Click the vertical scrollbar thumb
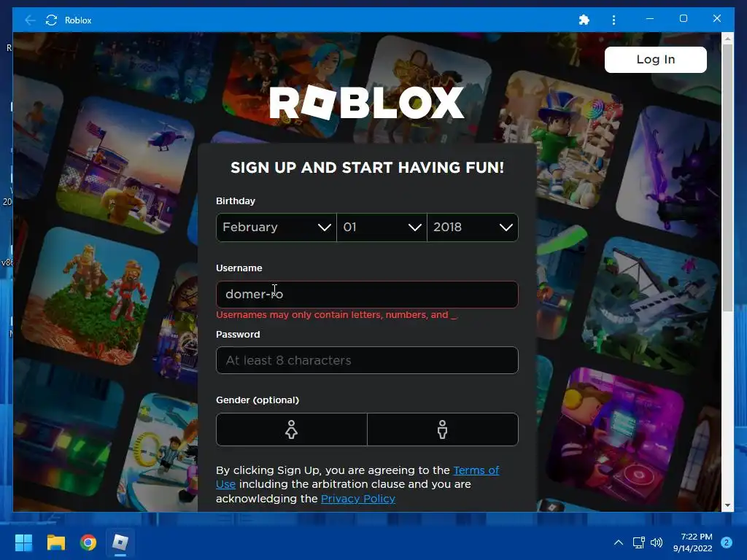The height and width of the screenshot is (560, 747). (x=727, y=178)
